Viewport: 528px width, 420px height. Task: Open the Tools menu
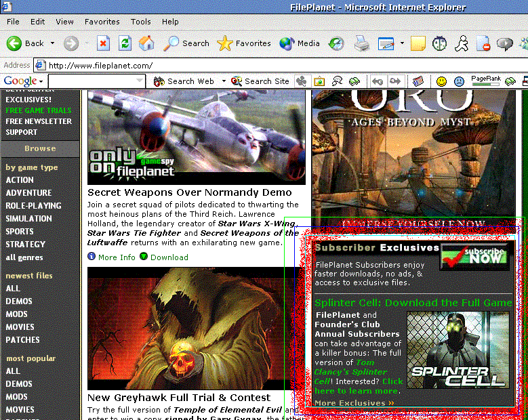pyautogui.click(x=141, y=22)
